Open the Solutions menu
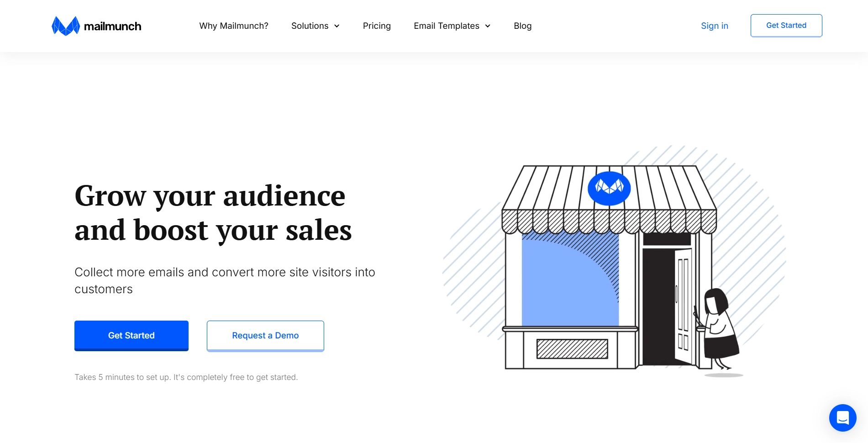868x443 pixels. (316, 26)
